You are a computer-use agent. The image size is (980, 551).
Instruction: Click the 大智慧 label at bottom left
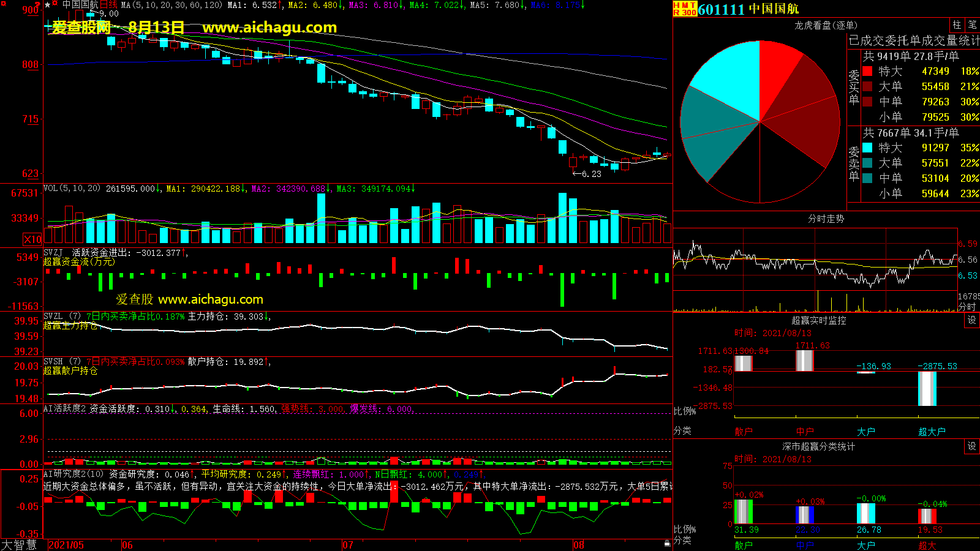coord(19,544)
